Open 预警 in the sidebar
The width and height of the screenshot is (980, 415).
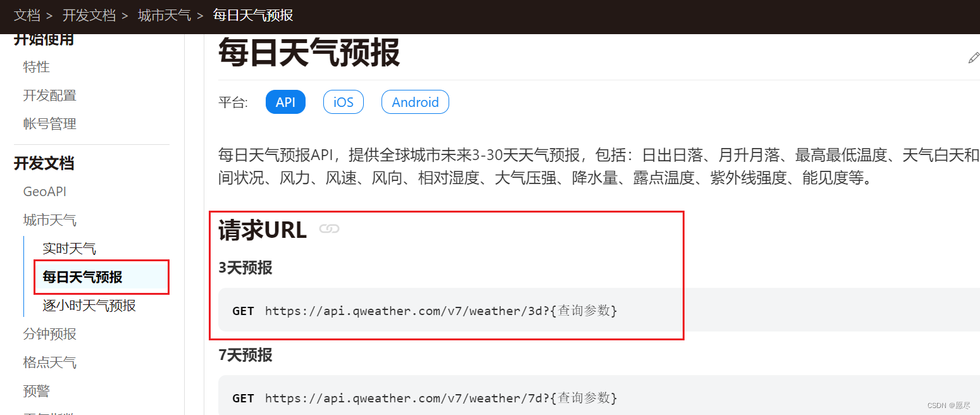point(37,391)
